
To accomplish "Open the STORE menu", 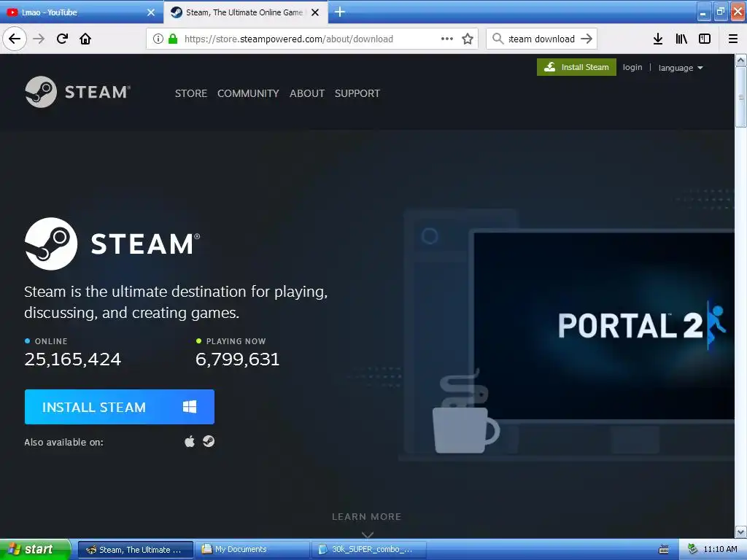I will pyautogui.click(x=190, y=93).
